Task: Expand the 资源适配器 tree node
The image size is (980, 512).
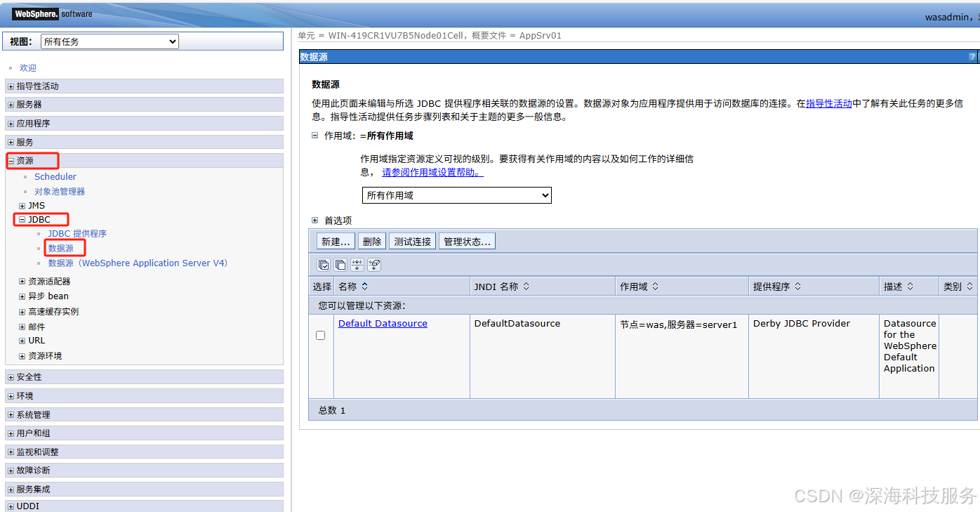Action: 22,282
